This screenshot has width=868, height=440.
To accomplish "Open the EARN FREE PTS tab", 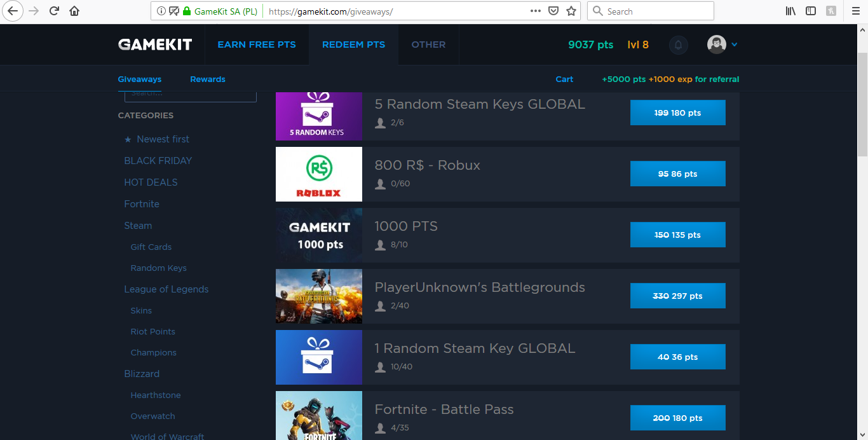I will (x=257, y=45).
